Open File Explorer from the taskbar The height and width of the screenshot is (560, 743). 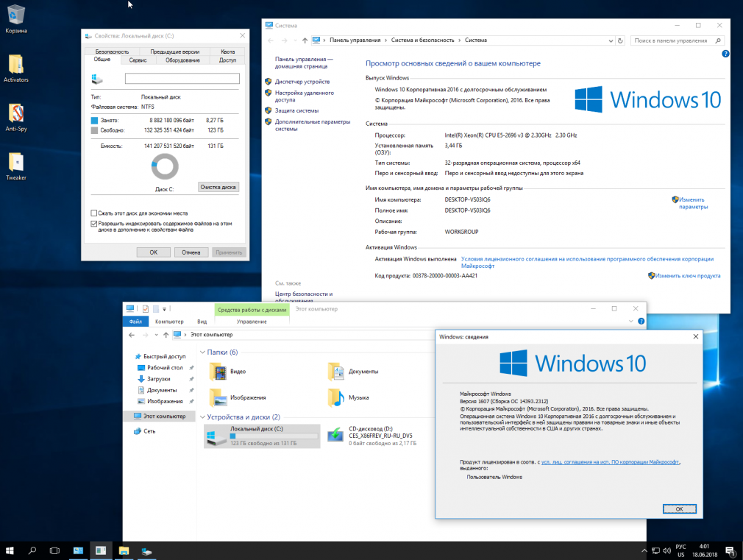coord(124,550)
